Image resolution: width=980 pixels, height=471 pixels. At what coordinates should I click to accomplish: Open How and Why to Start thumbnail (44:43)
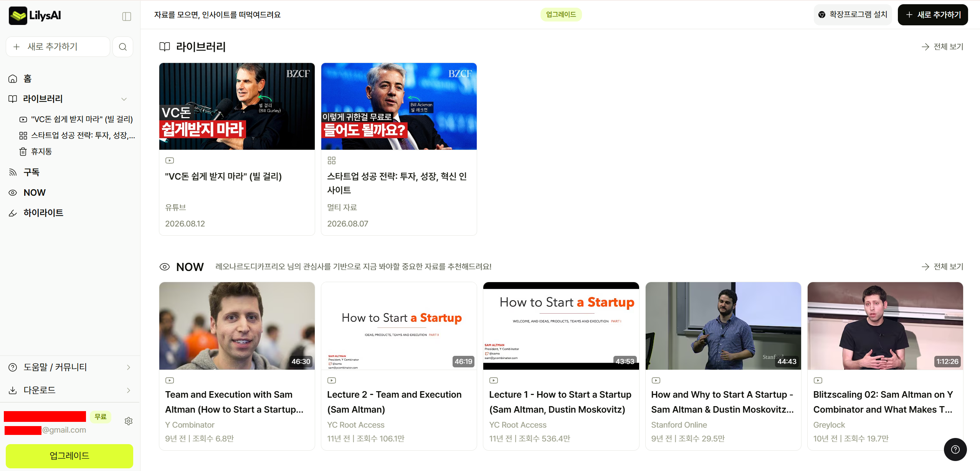pos(723,326)
